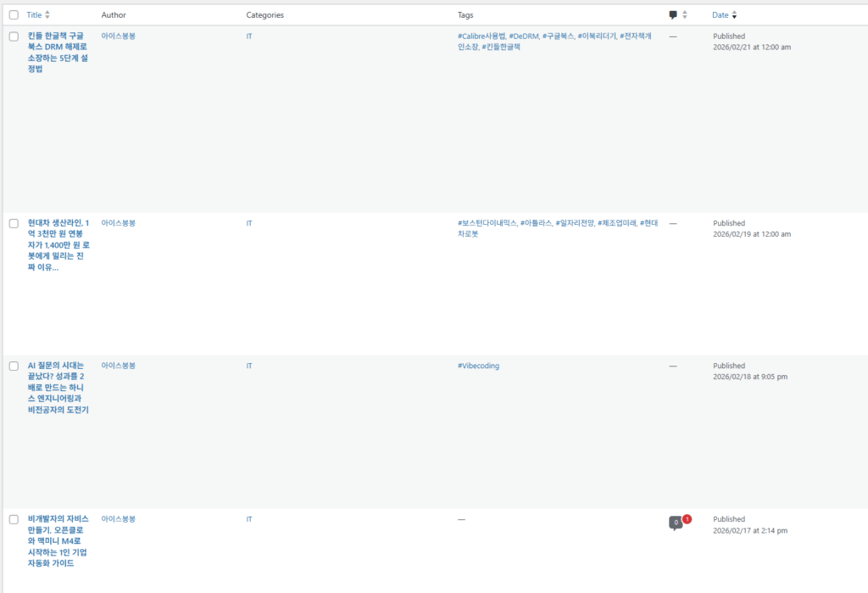Filter by tag #보스턴다이내믹스

click(487, 223)
